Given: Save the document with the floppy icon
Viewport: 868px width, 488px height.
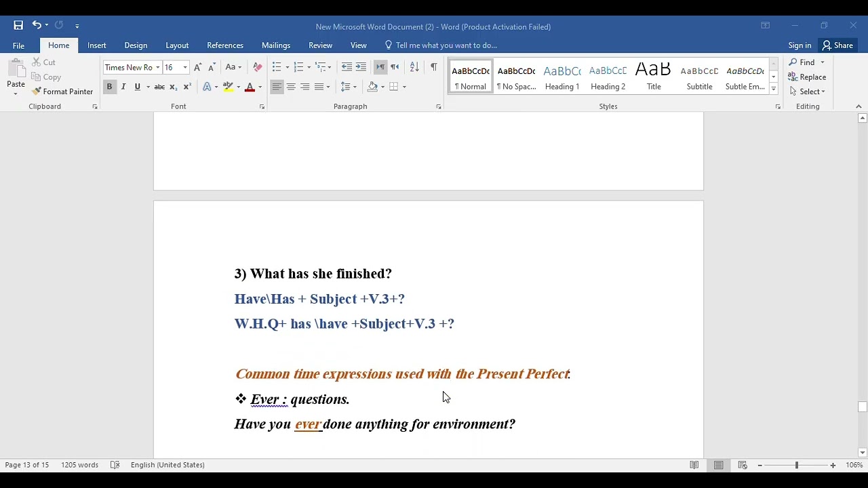Looking at the screenshot, I should pos(18,25).
